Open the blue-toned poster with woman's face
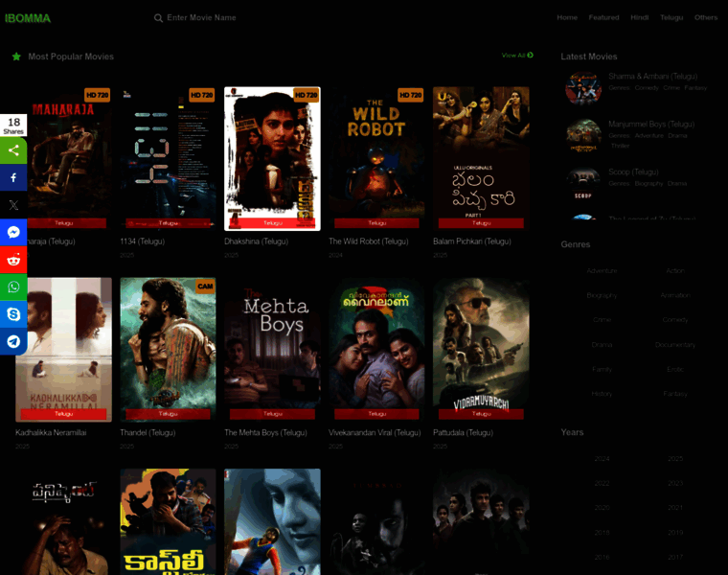The height and width of the screenshot is (575, 728). coord(273,521)
